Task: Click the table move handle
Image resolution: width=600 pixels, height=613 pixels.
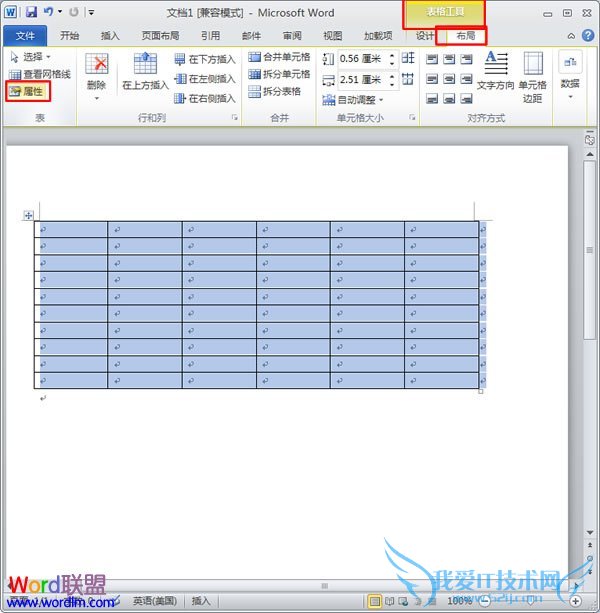Action: click(x=28, y=215)
